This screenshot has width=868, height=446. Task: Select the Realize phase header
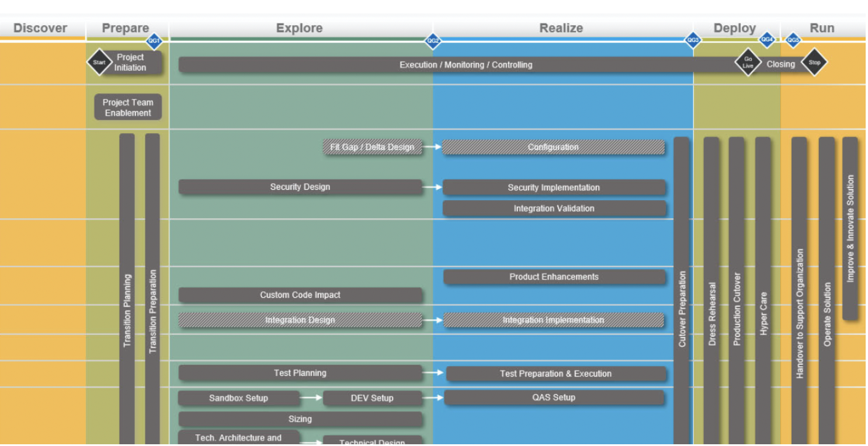[x=561, y=28]
